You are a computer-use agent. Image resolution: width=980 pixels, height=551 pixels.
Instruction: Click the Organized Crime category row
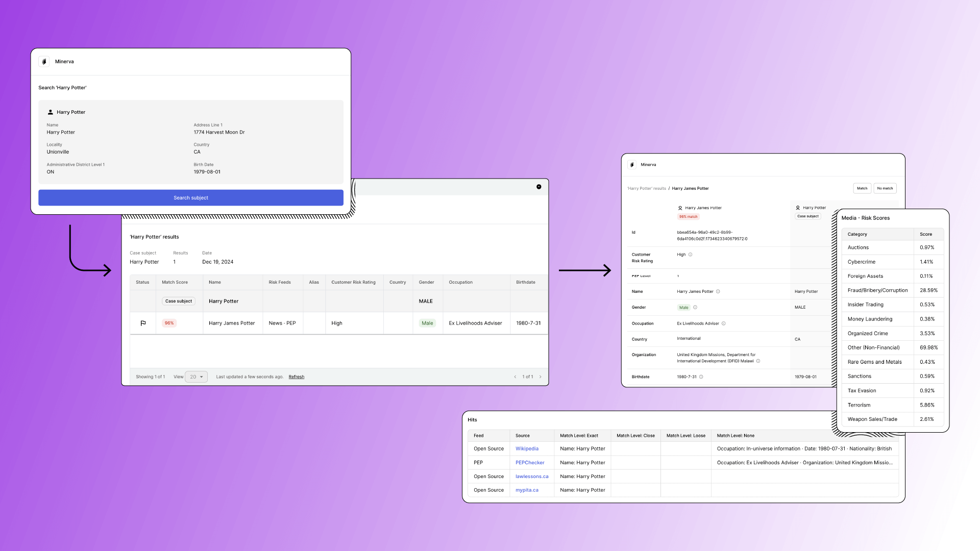892,333
